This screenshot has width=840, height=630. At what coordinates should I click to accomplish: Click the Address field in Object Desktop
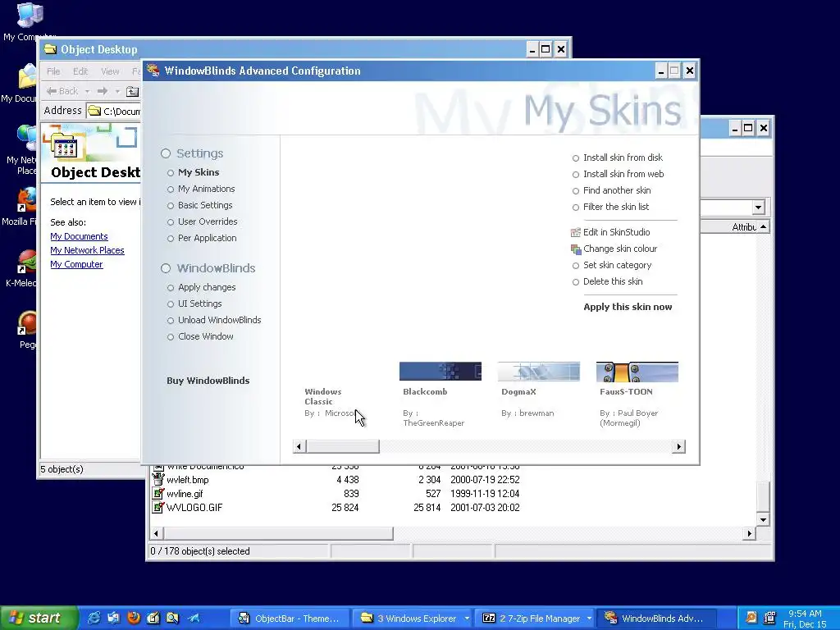pyautogui.click(x=113, y=111)
